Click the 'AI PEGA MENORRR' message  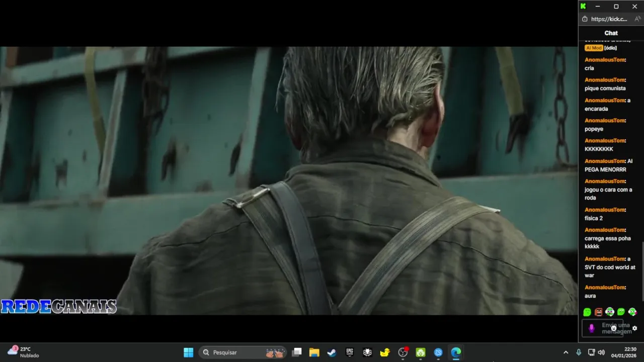608,165
